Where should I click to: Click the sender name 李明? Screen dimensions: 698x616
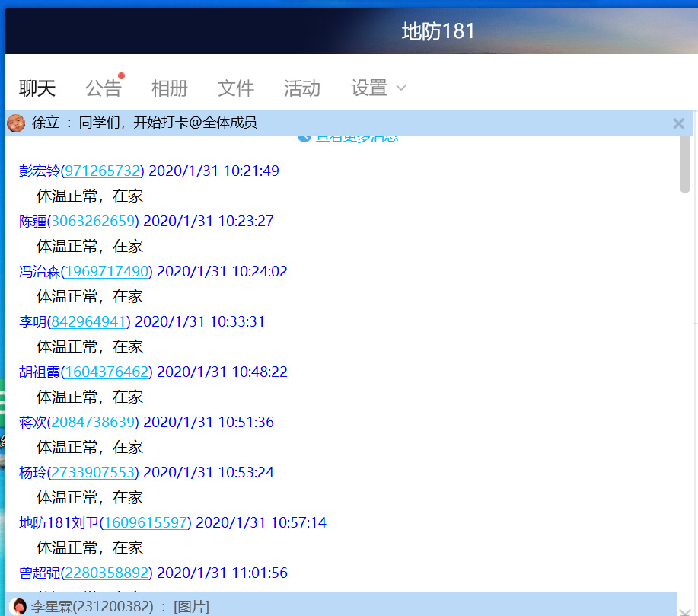33,322
